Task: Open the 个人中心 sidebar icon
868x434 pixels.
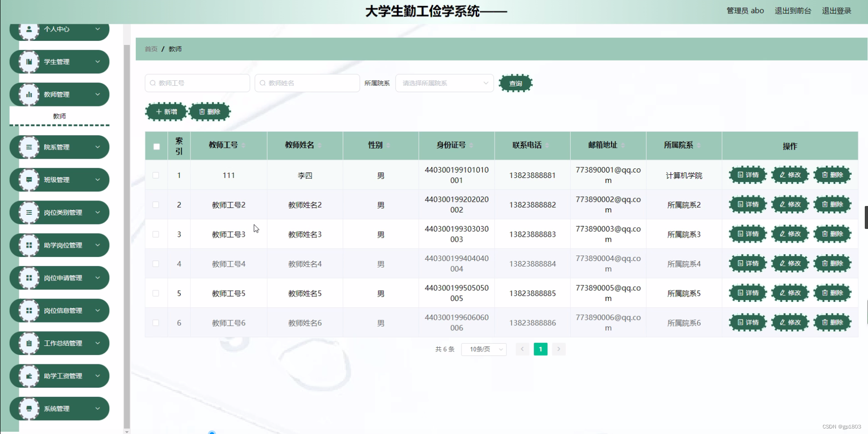Action: click(29, 29)
